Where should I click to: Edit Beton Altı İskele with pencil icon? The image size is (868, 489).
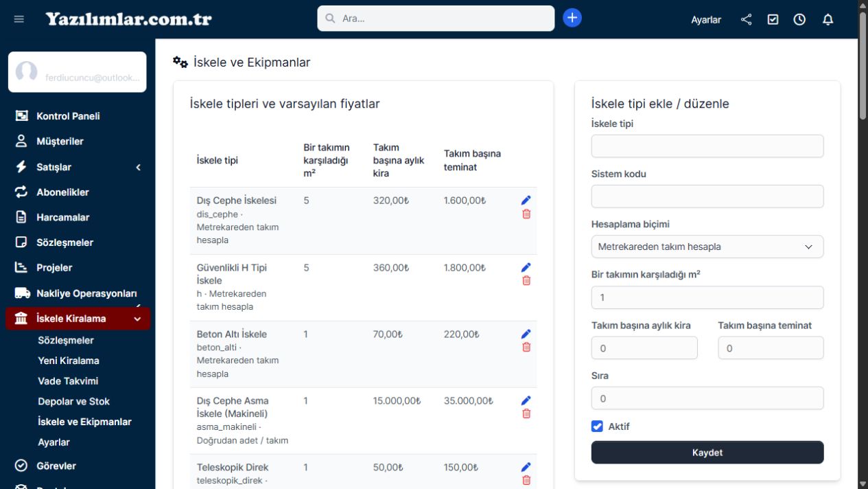526,334
